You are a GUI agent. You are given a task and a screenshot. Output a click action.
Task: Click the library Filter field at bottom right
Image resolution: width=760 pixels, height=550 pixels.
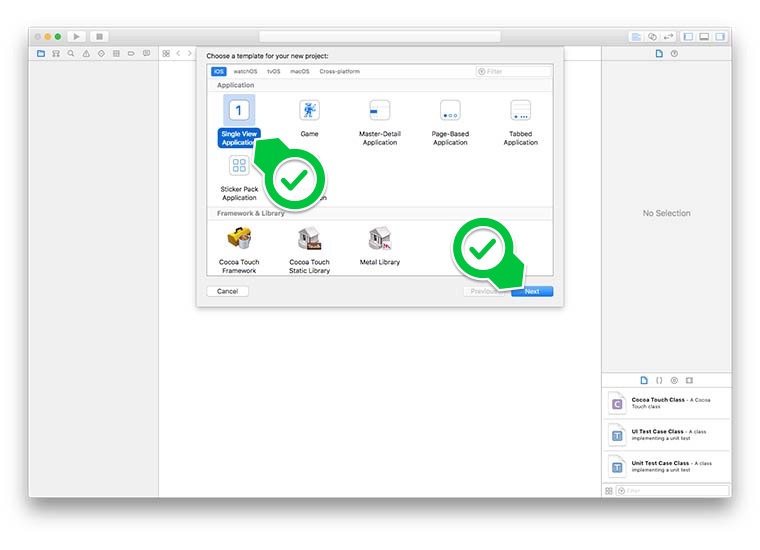coord(673,491)
